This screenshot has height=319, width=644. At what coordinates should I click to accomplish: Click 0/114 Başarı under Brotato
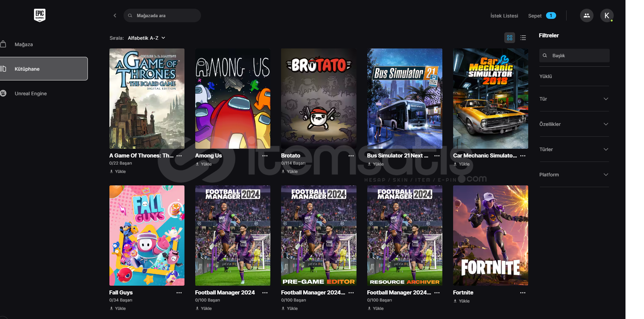point(293,163)
